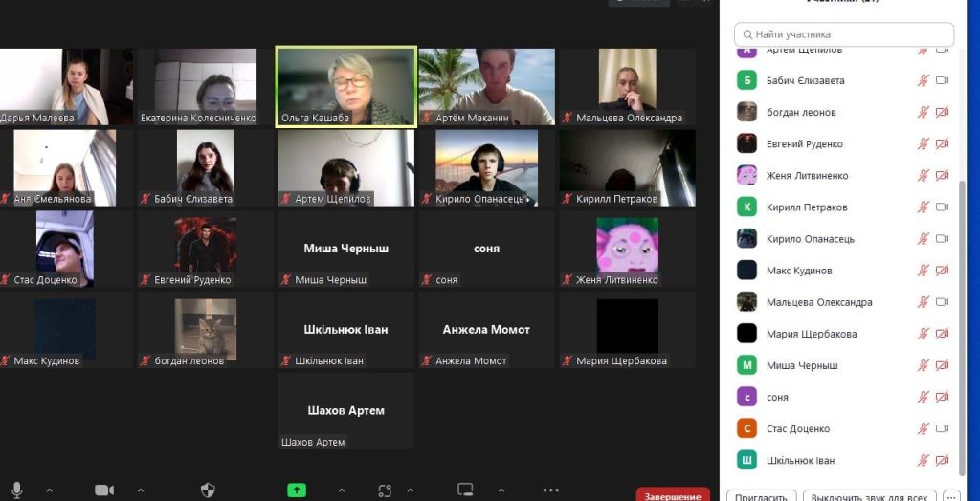Click the video camera icon in the meeting toolbar
Image resolution: width=980 pixels, height=501 pixels.
point(104,490)
